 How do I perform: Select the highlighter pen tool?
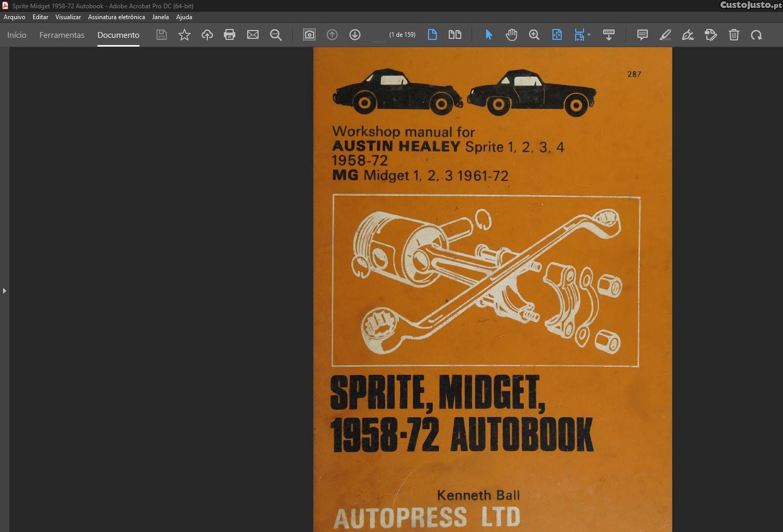[665, 35]
